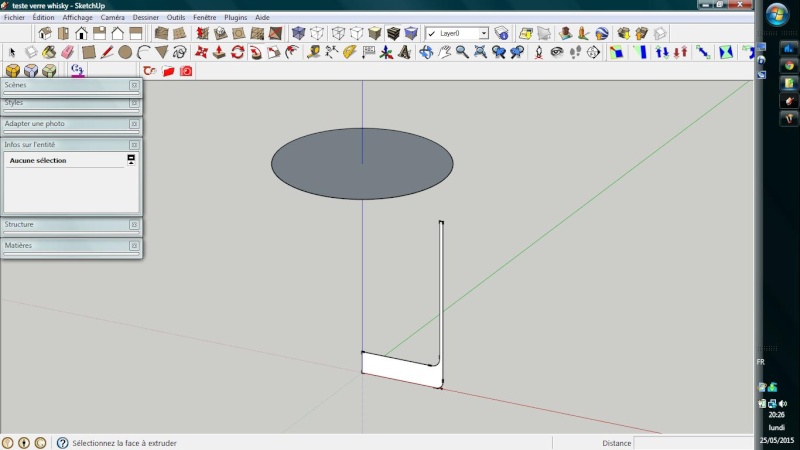Select the Dimension tool
Image resolution: width=800 pixels, height=450 pixels.
[332, 52]
